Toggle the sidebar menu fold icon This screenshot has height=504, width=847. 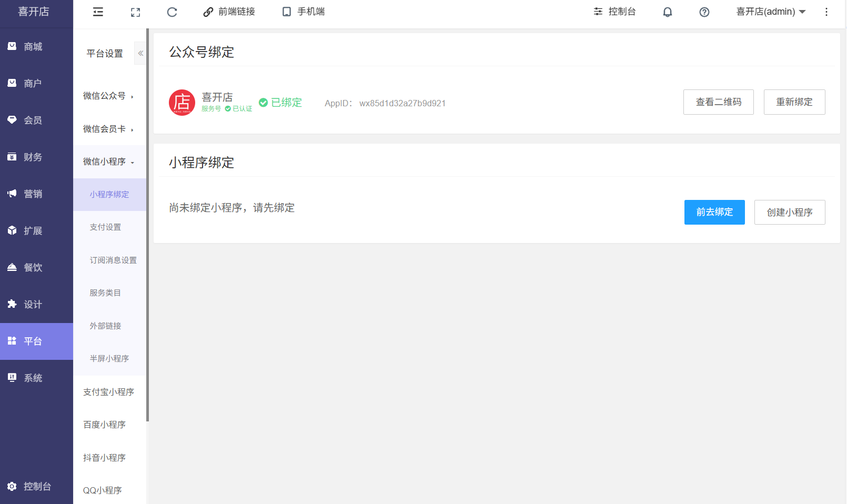coord(98,12)
